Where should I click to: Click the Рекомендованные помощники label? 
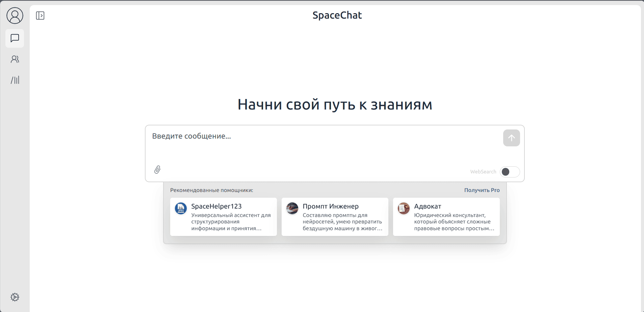click(212, 190)
